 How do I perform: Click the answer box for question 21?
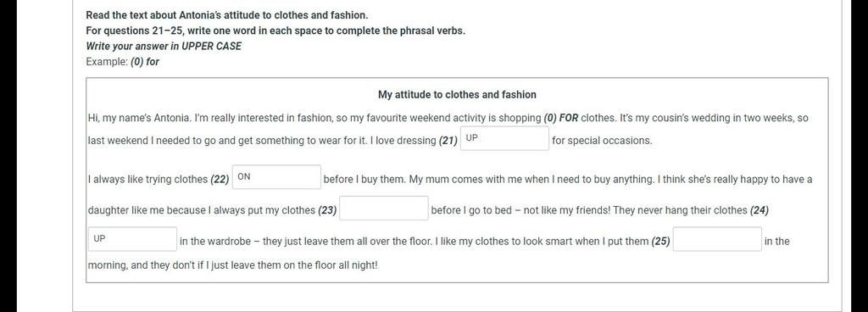pos(504,138)
